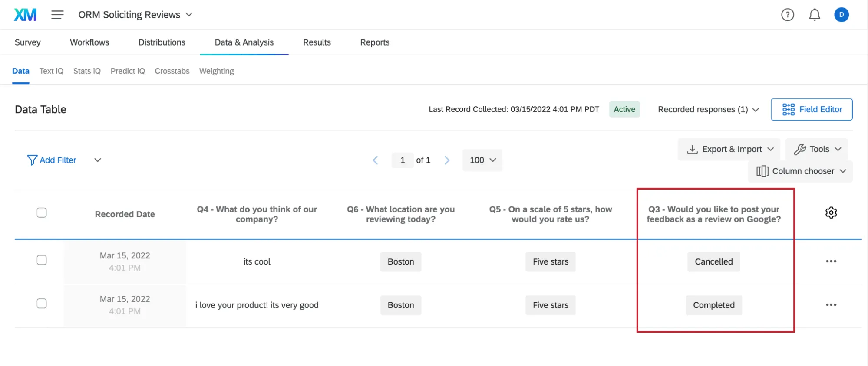Open the 100 per page dropdown

tap(482, 160)
